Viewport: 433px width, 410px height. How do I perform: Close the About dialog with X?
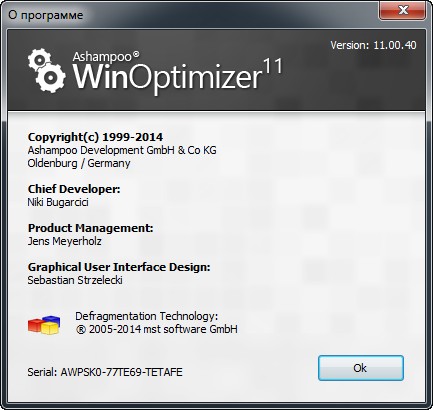click(x=402, y=10)
